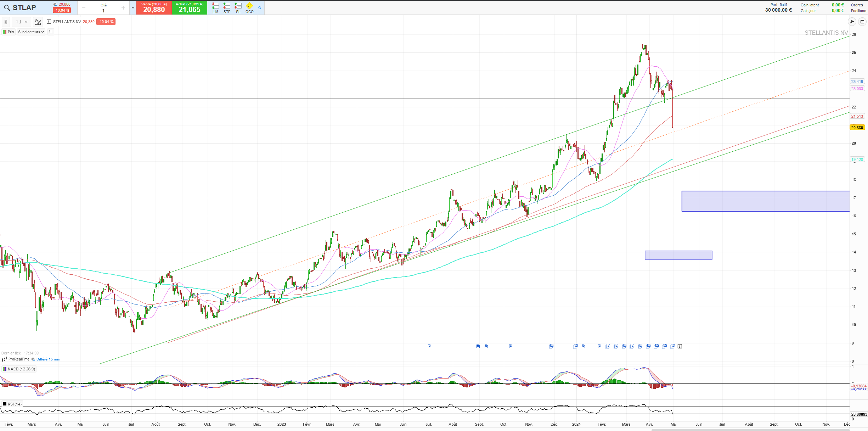Toggle the RSI (14) indicator label

point(12,404)
